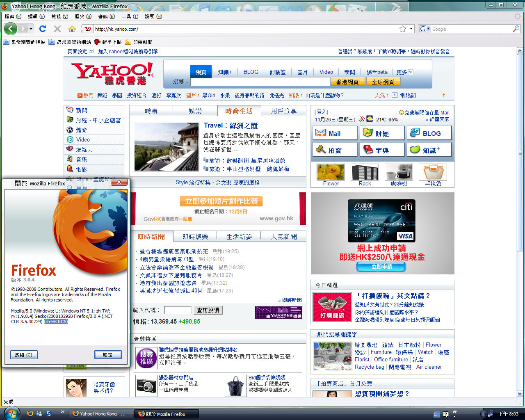Select the 娛樂 tab in features panel
Screen dimensions: 525x420
pyautogui.click(x=195, y=111)
